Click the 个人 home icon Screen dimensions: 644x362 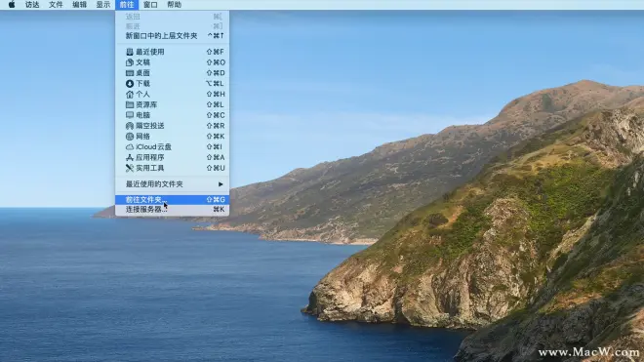pyautogui.click(x=130, y=94)
